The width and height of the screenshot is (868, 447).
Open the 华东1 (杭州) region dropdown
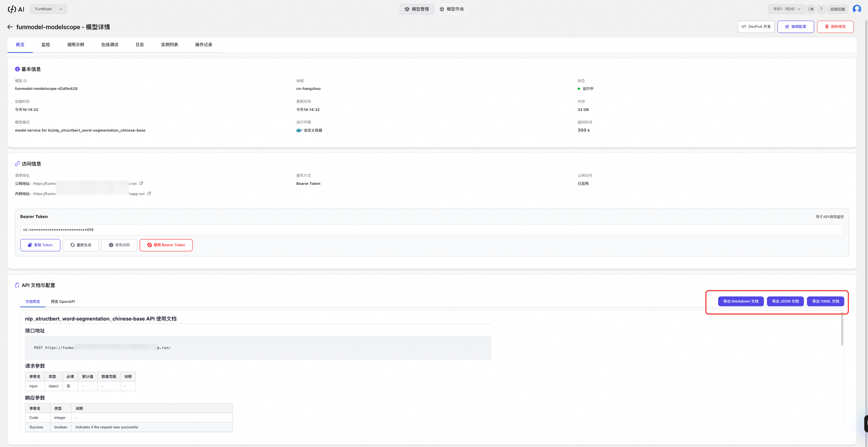pos(786,9)
